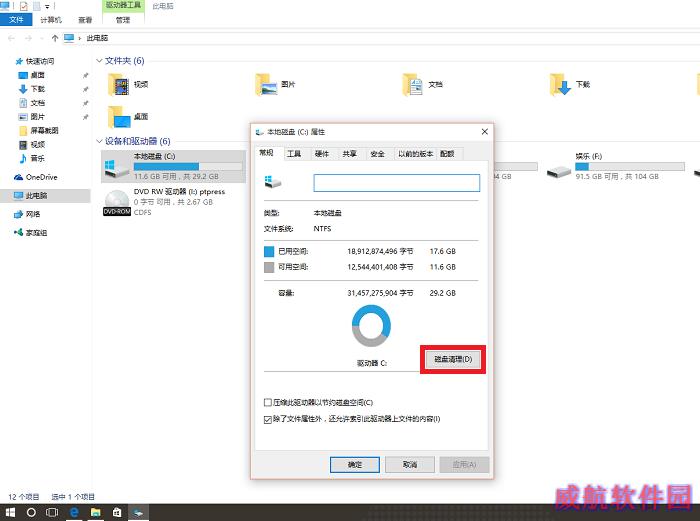Open 图片 in the navigation sidebar
700x521 pixels.
tap(38, 117)
